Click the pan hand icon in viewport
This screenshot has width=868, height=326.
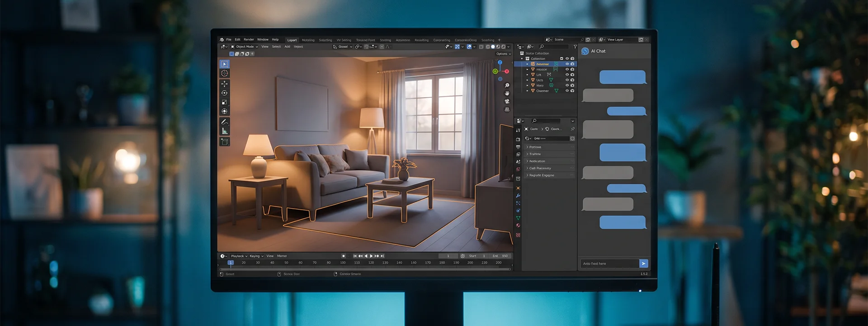pyautogui.click(x=507, y=93)
